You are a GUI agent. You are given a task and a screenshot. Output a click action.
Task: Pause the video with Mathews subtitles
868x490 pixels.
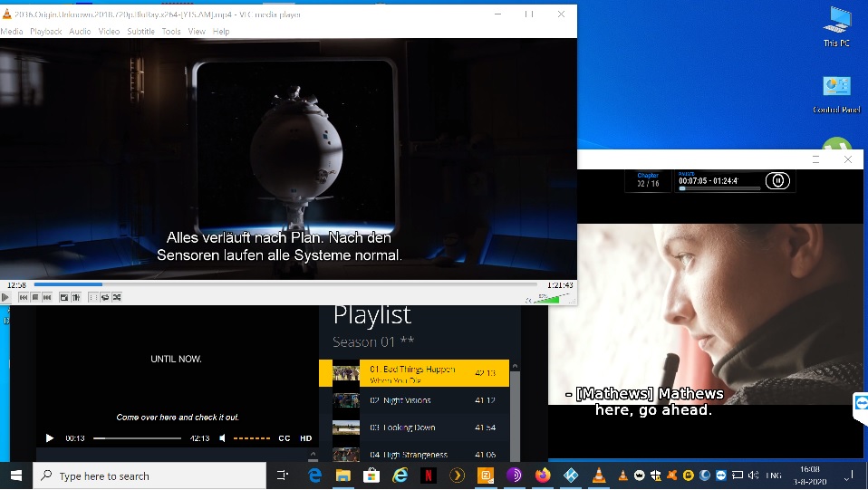coord(777,180)
